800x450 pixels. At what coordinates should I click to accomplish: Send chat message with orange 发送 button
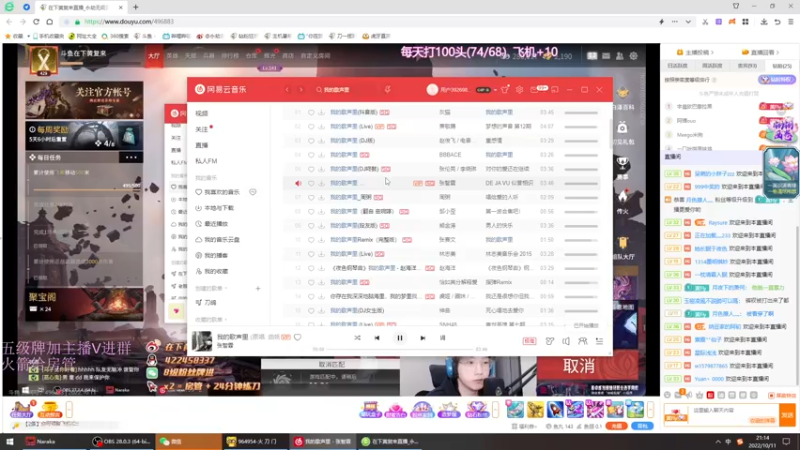tap(787, 415)
